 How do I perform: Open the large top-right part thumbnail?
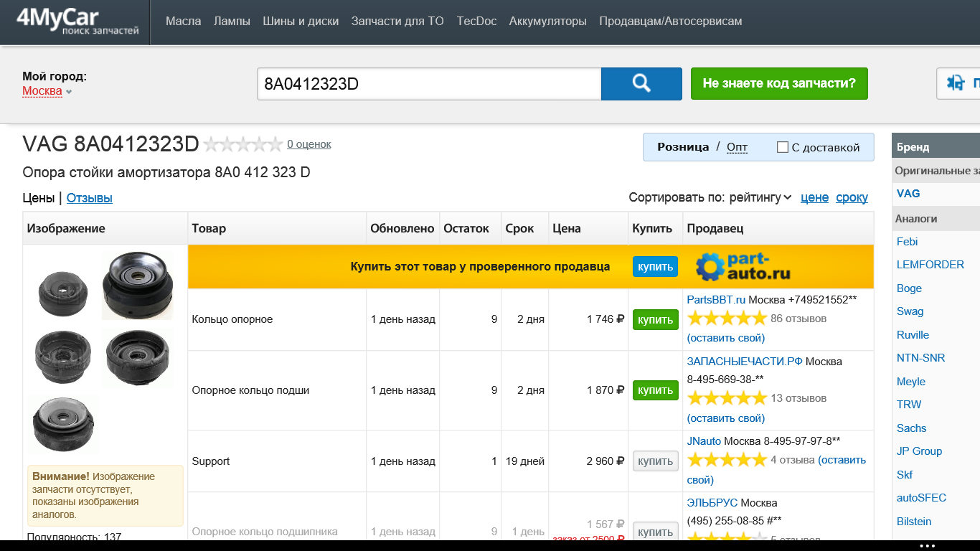(x=138, y=285)
